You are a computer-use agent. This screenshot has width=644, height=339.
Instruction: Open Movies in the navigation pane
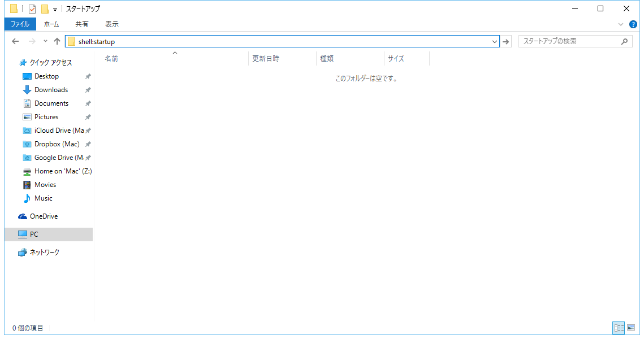point(45,185)
